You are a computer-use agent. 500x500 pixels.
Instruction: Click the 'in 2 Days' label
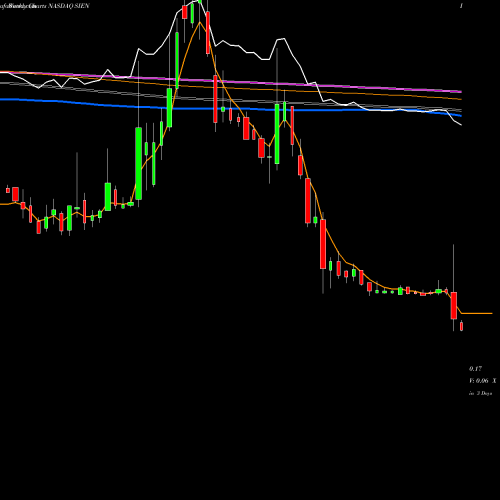pos(481,393)
